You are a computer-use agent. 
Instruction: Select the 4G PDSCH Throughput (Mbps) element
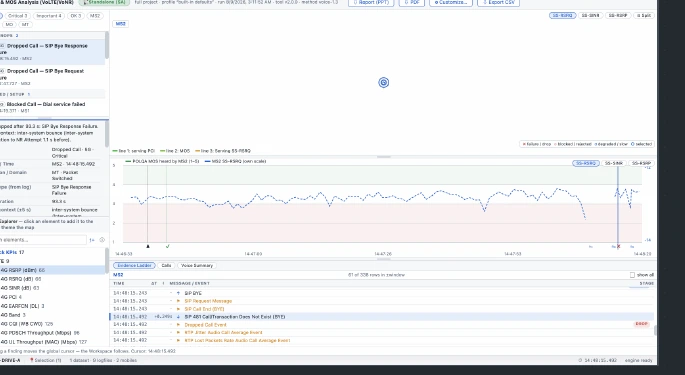pyautogui.click(x=52, y=333)
